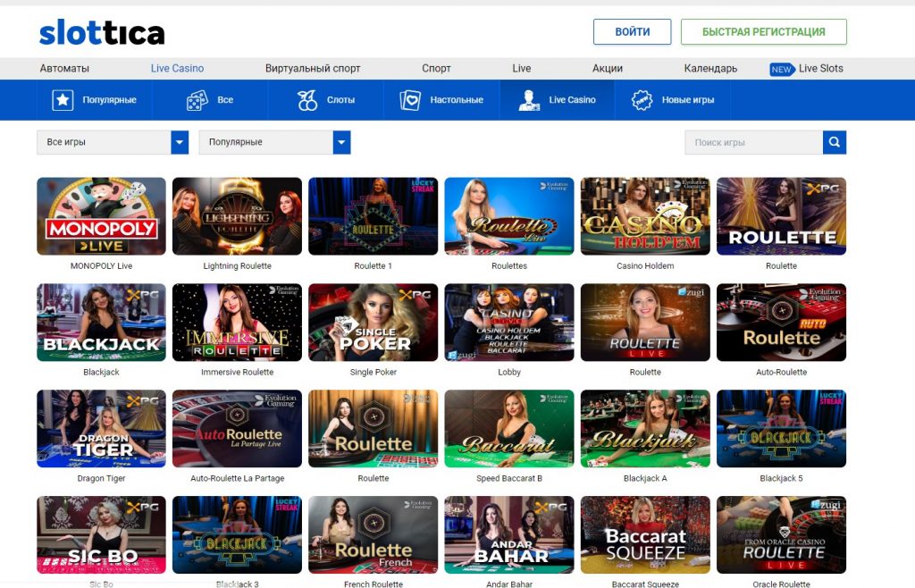Select the cherries icon for Слоты
915x588 pixels.
(307, 100)
